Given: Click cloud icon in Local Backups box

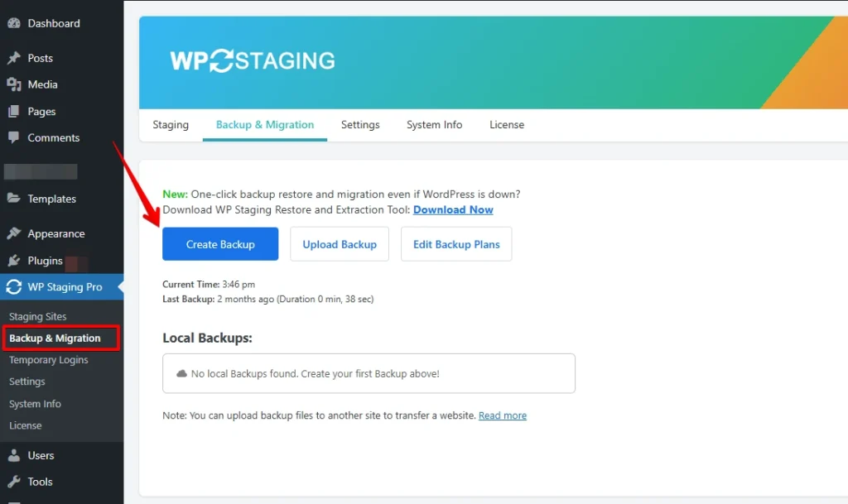Looking at the screenshot, I should pos(181,373).
